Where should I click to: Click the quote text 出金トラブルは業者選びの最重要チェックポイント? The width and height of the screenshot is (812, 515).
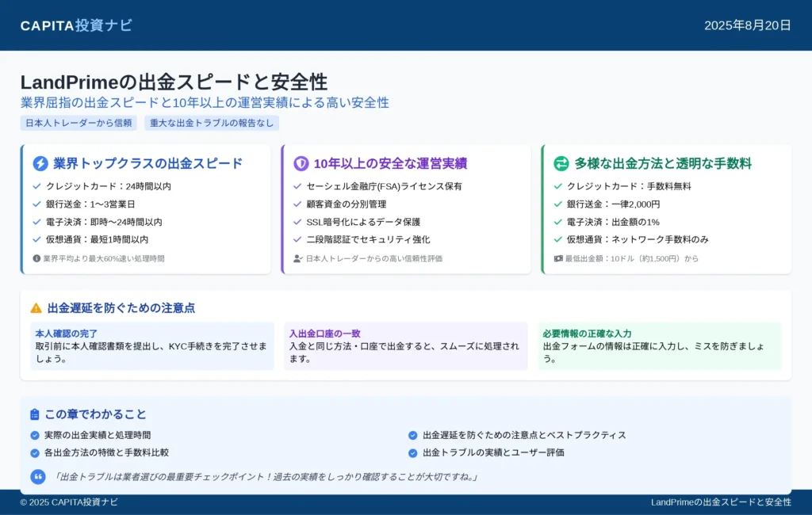point(266,477)
